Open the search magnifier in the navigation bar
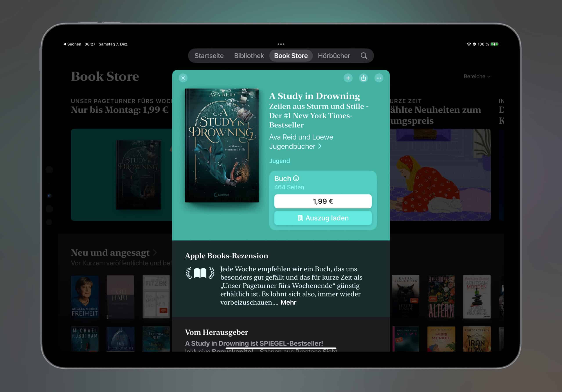This screenshot has height=392, width=562. (x=364, y=56)
